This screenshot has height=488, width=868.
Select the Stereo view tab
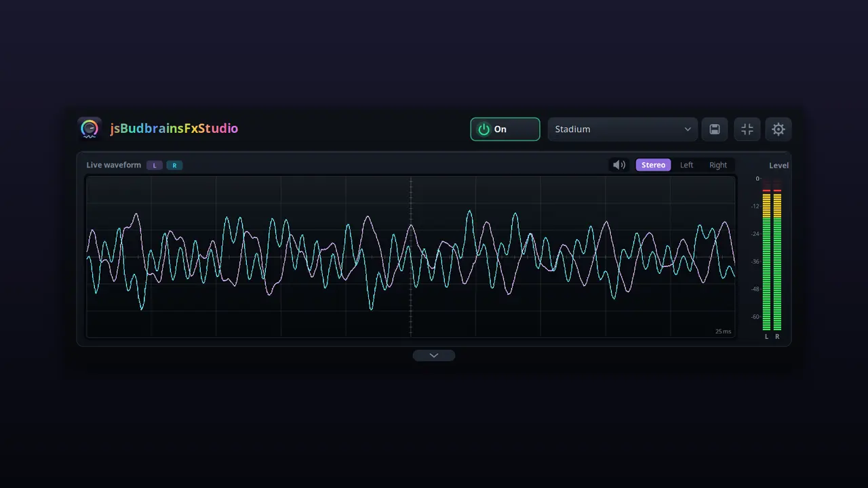click(x=653, y=165)
